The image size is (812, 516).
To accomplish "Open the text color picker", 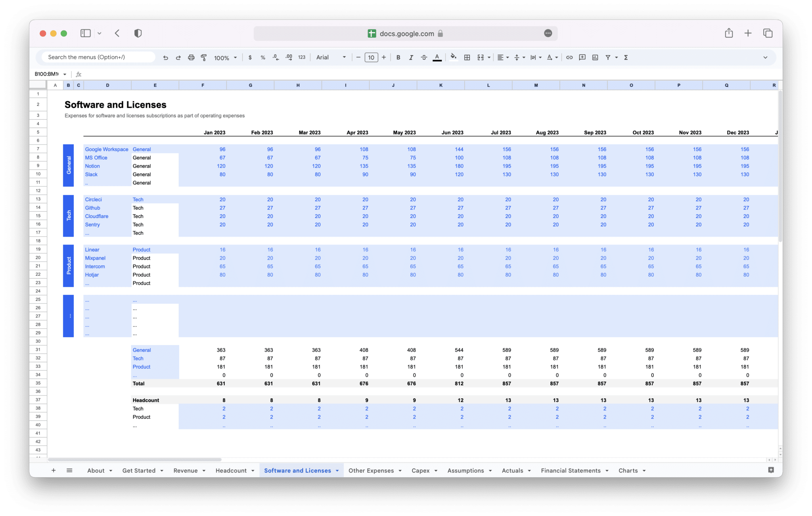I will coord(437,57).
